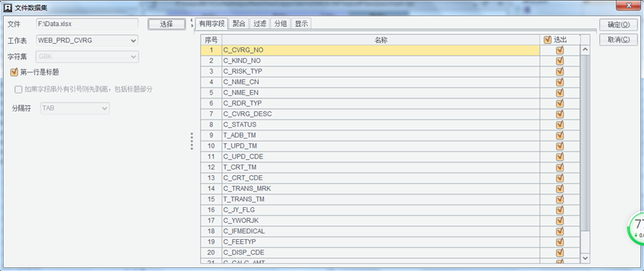Select row number 9 cell

(211, 135)
